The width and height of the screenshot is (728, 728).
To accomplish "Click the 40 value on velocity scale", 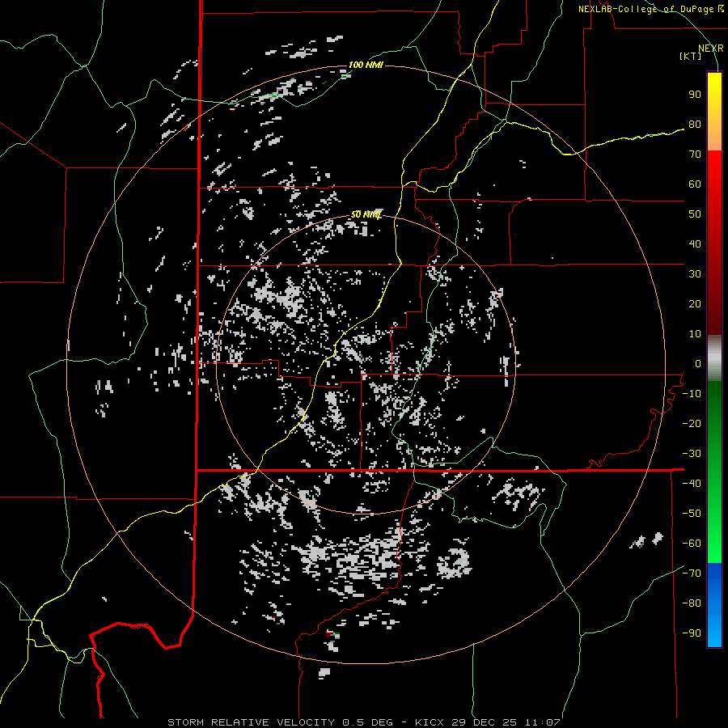I will pos(695,244).
